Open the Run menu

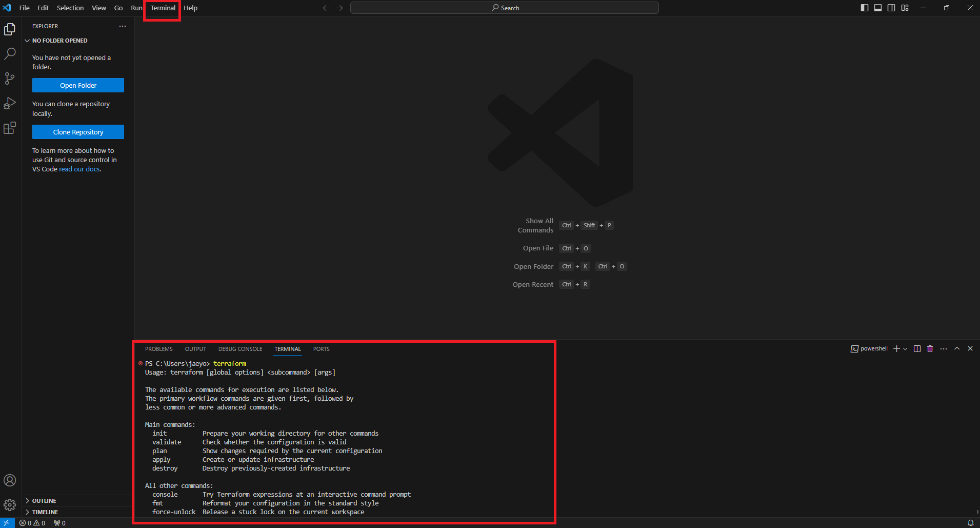[x=136, y=8]
